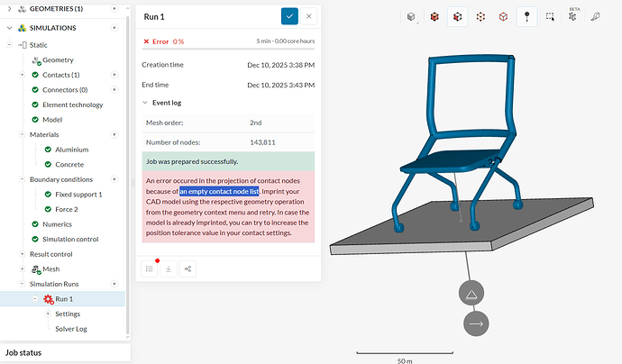622x364 pixels.
Task: Expand the GEOMETRIES (1) section
Action: tap(9, 8)
